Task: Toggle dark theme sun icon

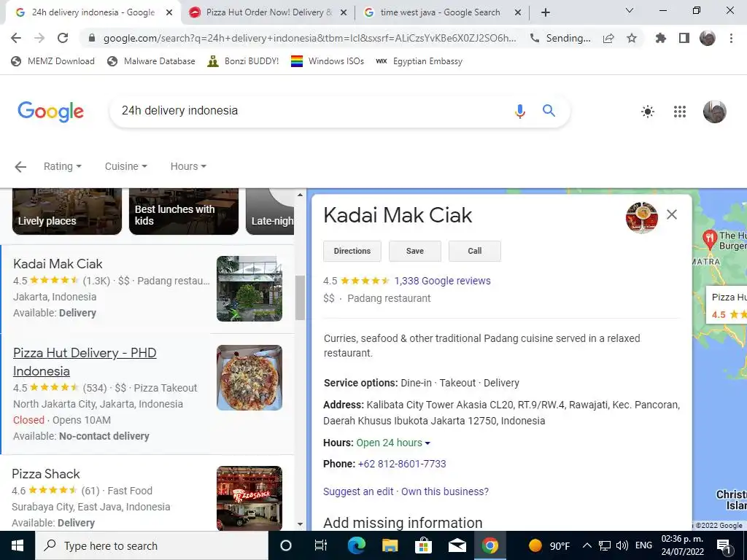Action: (648, 112)
